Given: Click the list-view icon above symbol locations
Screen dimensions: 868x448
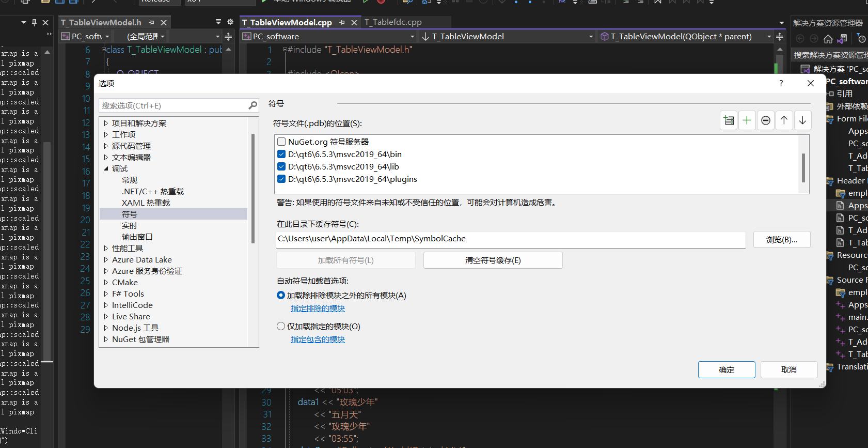Looking at the screenshot, I should tap(729, 120).
